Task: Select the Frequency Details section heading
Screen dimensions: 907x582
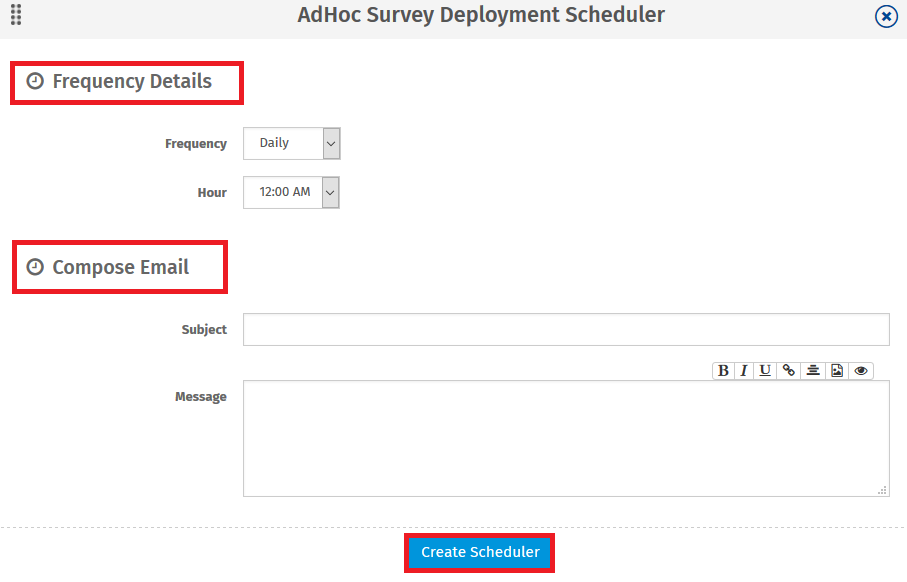Action: tap(132, 82)
